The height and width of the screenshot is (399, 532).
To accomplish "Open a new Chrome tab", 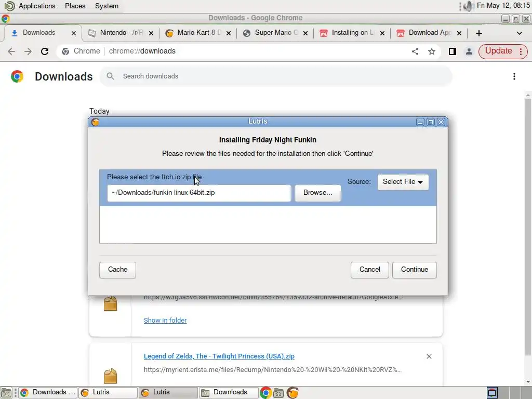I will [x=478, y=33].
